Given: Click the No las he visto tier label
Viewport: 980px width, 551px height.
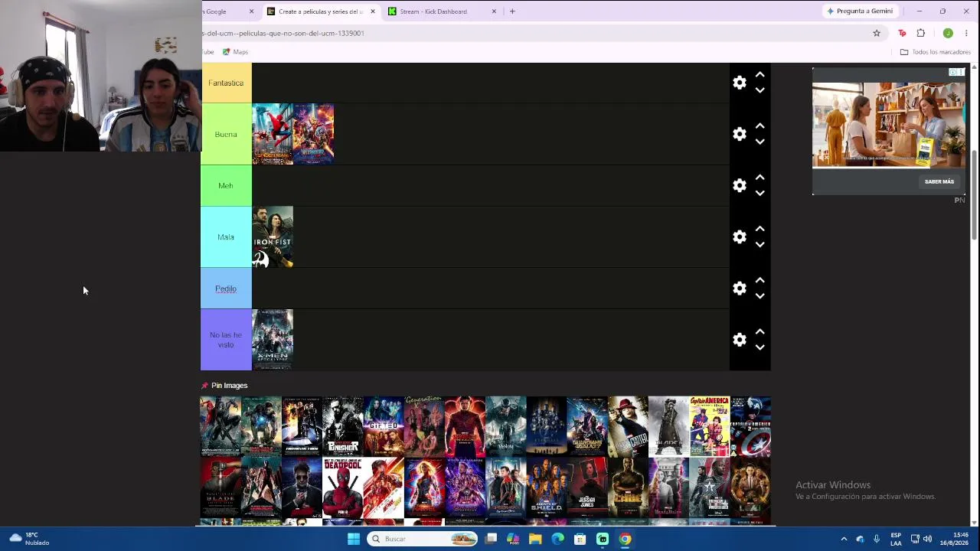Looking at the screenshot, I should [x=226, y=340].
